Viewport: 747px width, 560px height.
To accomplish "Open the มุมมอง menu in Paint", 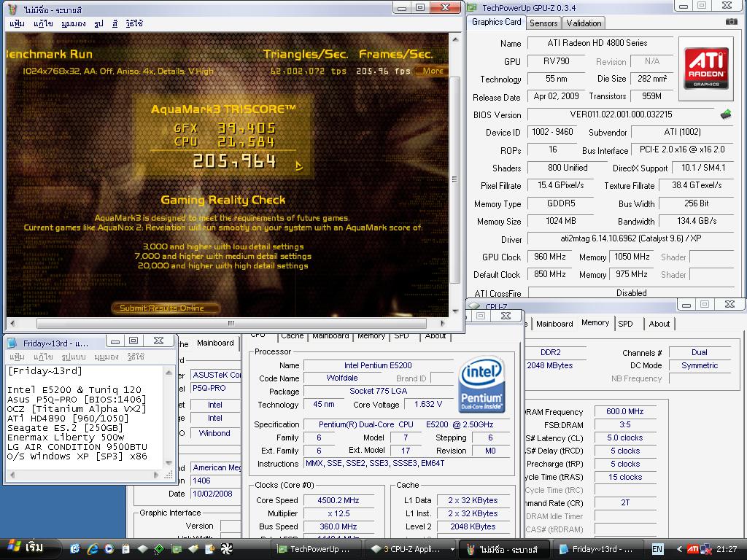I will click(74, 23).
